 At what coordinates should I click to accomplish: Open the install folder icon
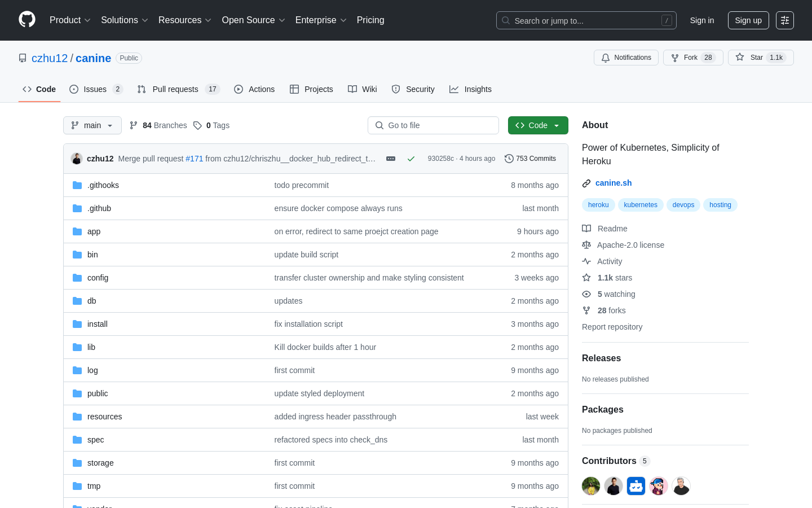[77, 324]
